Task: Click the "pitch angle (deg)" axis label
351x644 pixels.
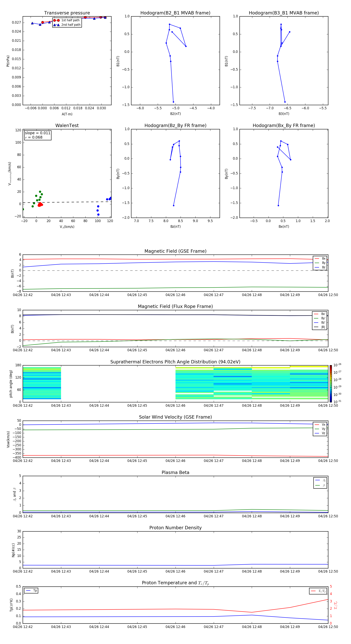Action: 11,384
